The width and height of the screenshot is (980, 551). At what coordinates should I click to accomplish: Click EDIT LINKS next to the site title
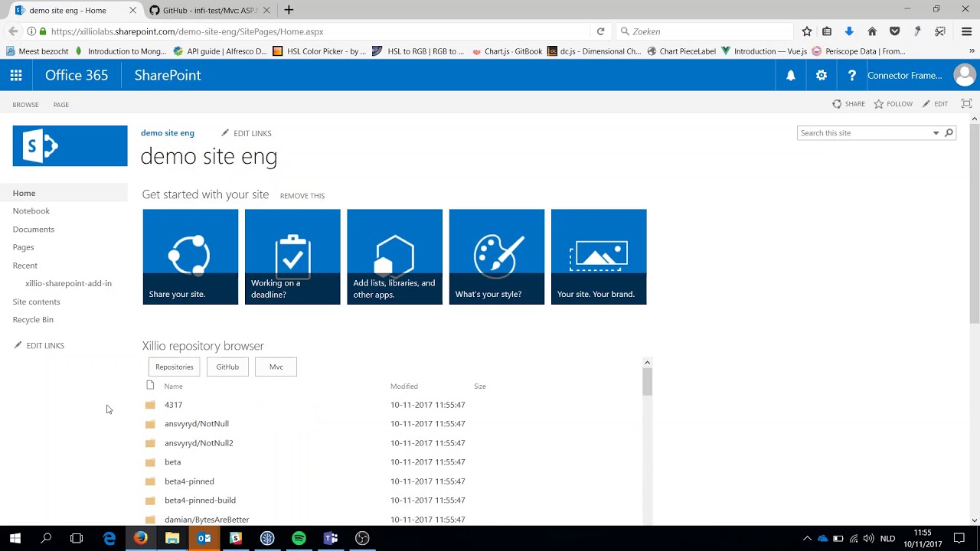[247, 133]
